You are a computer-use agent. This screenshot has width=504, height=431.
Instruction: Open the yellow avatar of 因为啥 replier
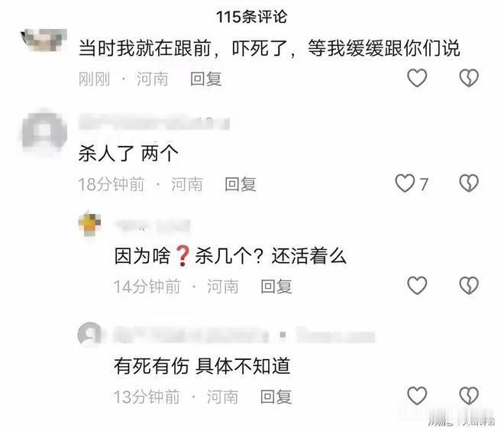click(89, 224)
